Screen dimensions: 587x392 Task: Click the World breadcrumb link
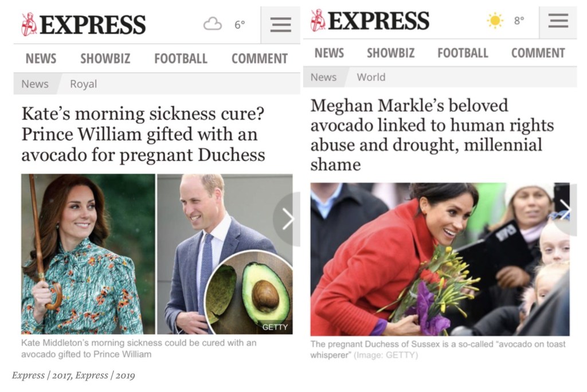(371, 77)
